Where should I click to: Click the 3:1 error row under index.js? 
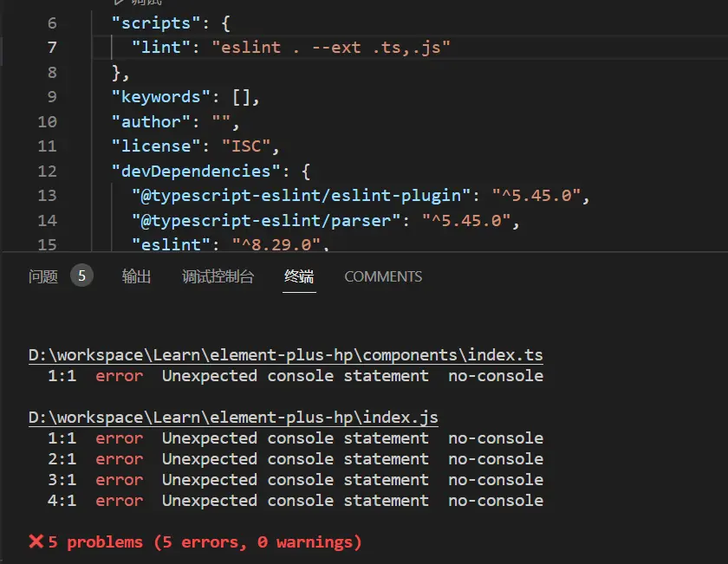295,480
